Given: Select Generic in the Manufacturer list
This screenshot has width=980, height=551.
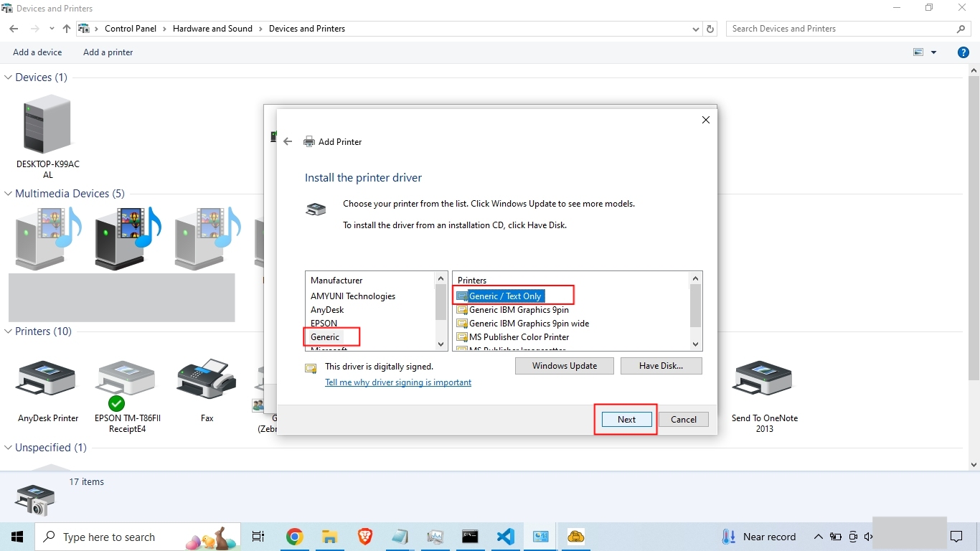Looking at the screenshot, I should tap(325, 336).
